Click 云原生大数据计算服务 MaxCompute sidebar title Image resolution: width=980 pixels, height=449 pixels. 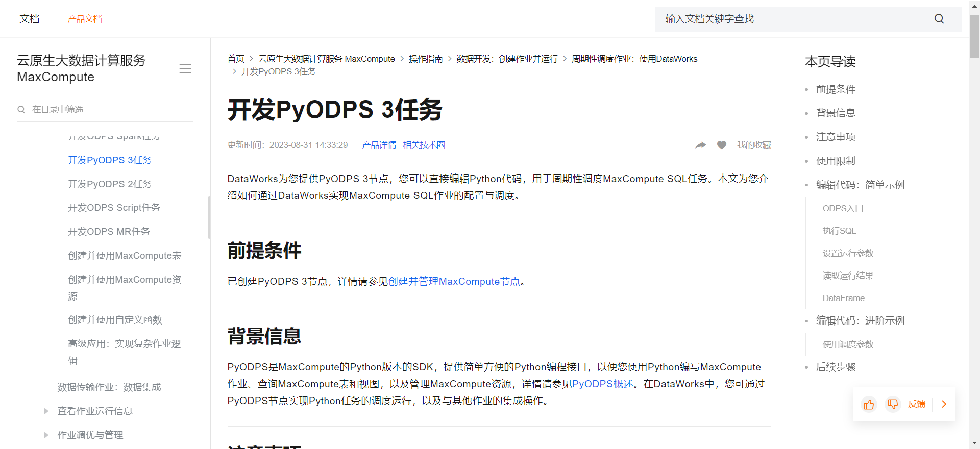point(81,69)
